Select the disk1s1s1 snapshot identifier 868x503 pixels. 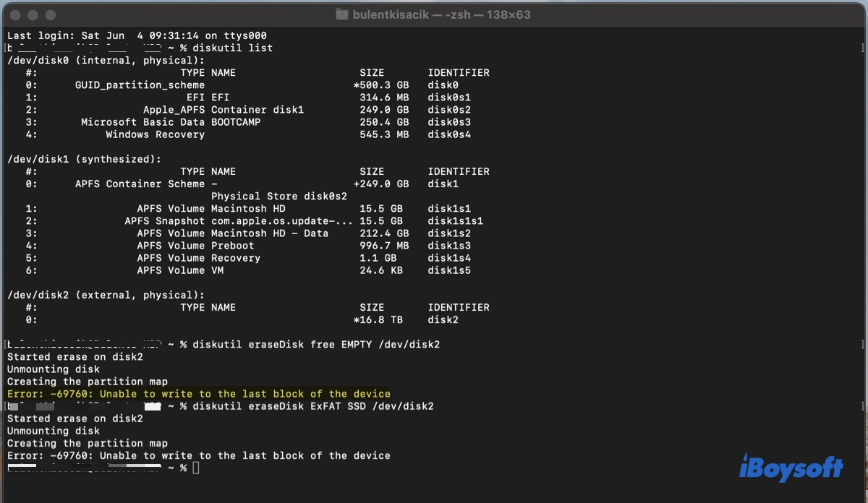pyautogui.click(x=455, y=221)
